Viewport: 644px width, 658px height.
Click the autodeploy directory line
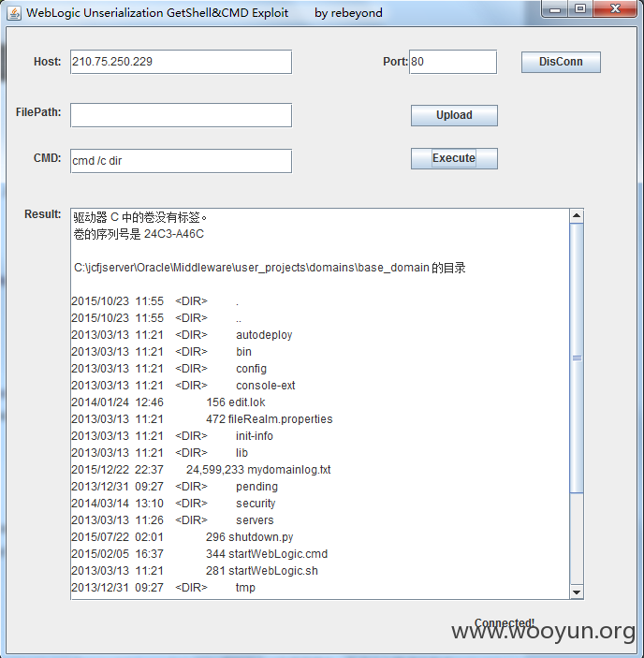tap(182, 335)
